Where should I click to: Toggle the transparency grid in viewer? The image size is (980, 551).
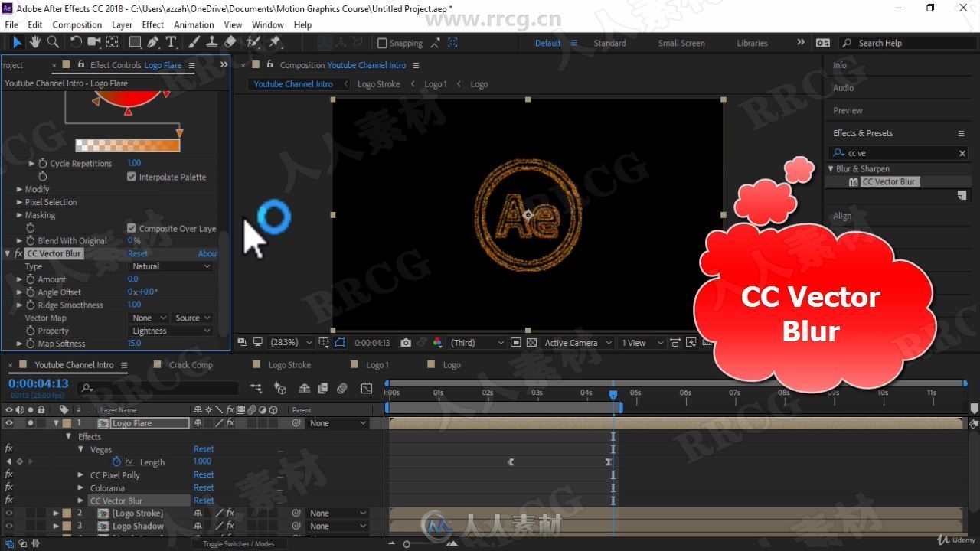click(531, 343)
